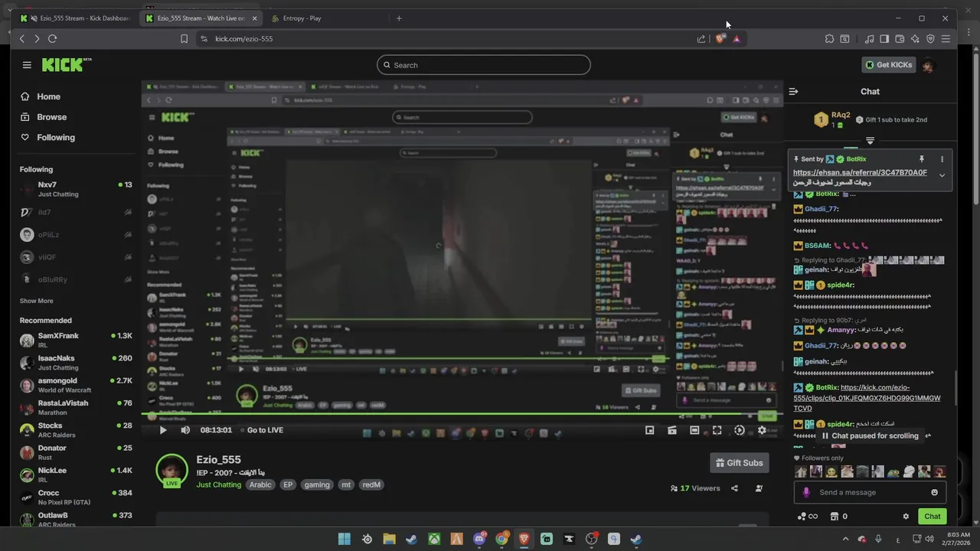Click the Gift Subs button
980x551 pixels.
(740, 463)
